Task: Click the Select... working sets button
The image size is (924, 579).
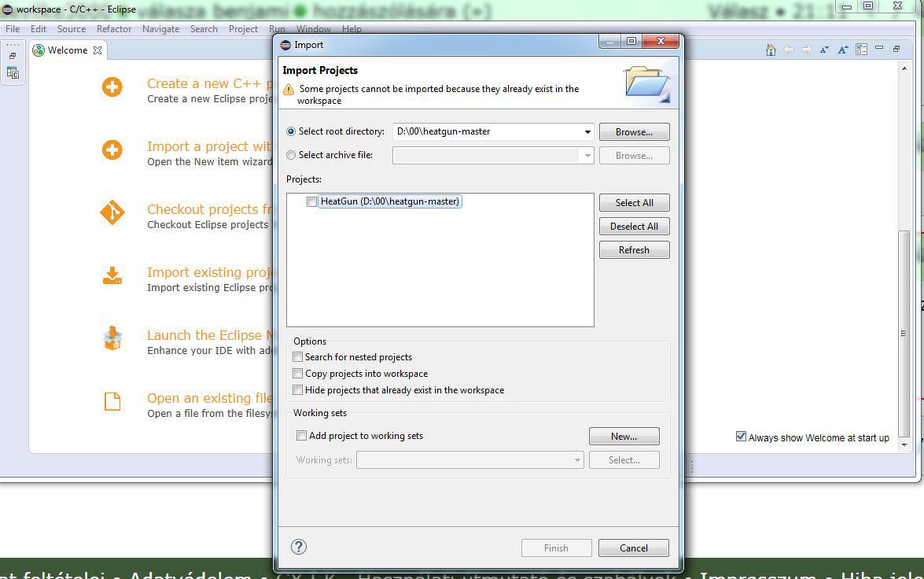Action: coord(624,460)
